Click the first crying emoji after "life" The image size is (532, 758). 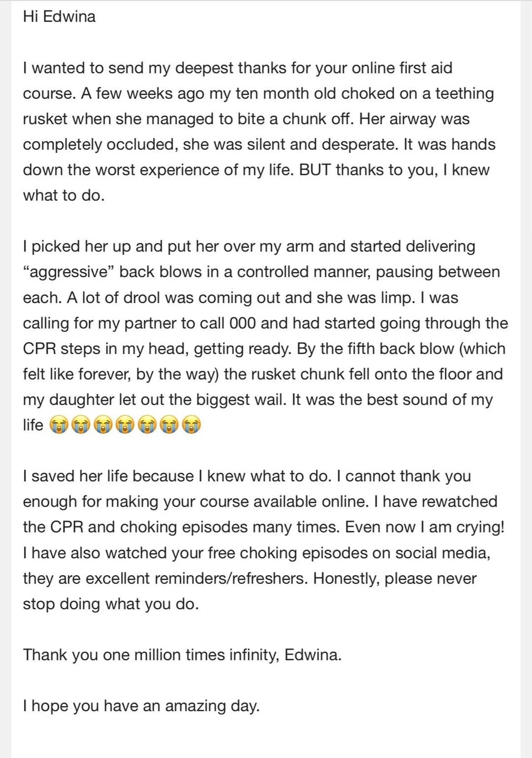pyautogui.click(x=59, y=425)
